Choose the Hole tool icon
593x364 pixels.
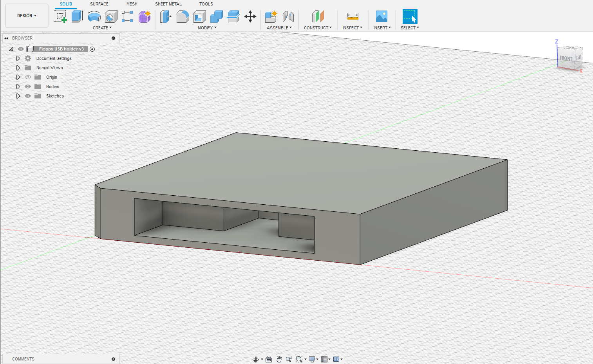coord(111,16)
